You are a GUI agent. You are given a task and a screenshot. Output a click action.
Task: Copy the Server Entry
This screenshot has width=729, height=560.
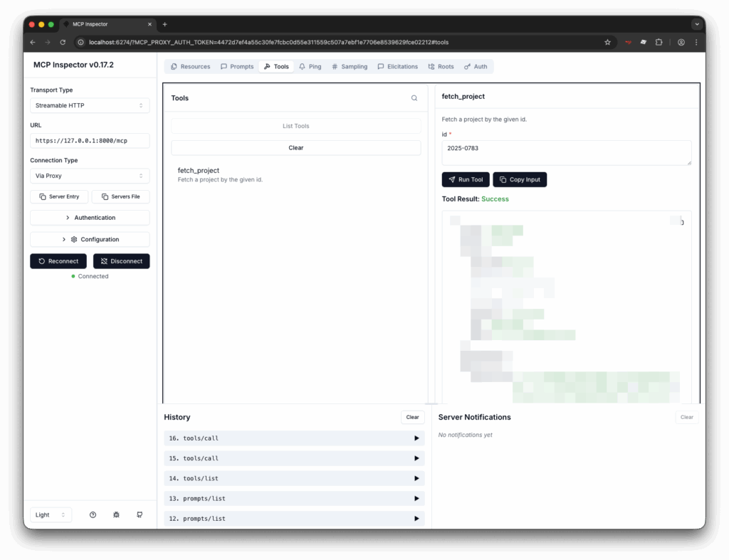[59, 196]
